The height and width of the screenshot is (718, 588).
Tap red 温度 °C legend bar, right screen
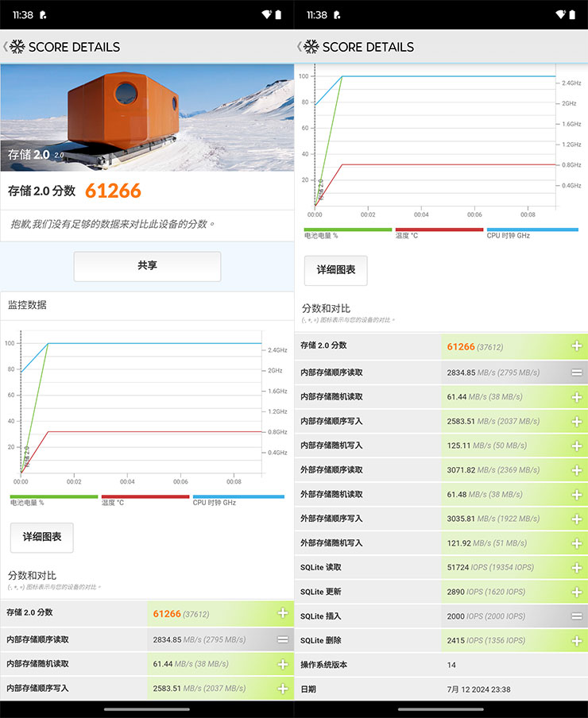(x=439, y=230)
